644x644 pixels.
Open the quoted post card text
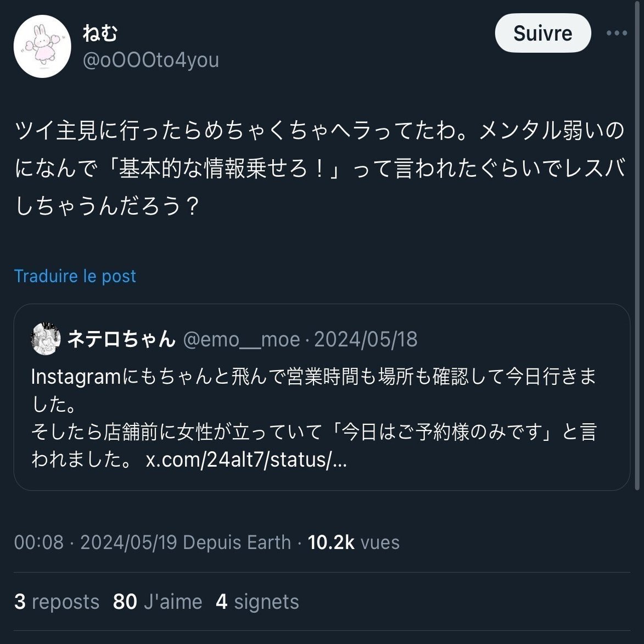(314, 418)
